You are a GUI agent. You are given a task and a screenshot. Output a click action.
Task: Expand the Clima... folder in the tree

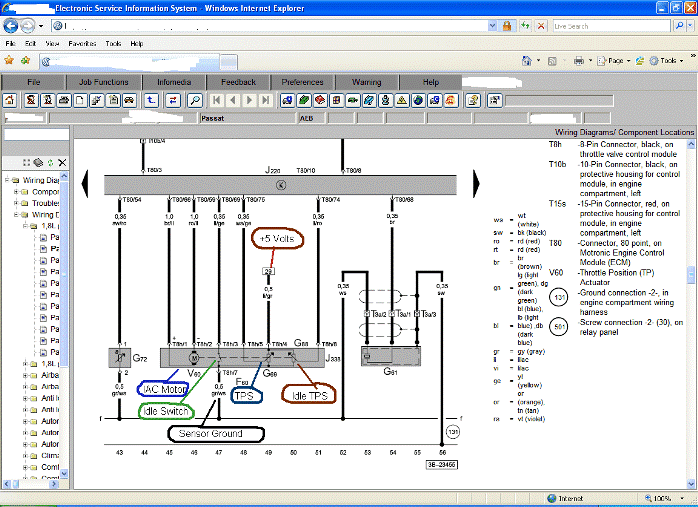coord(25,456)
